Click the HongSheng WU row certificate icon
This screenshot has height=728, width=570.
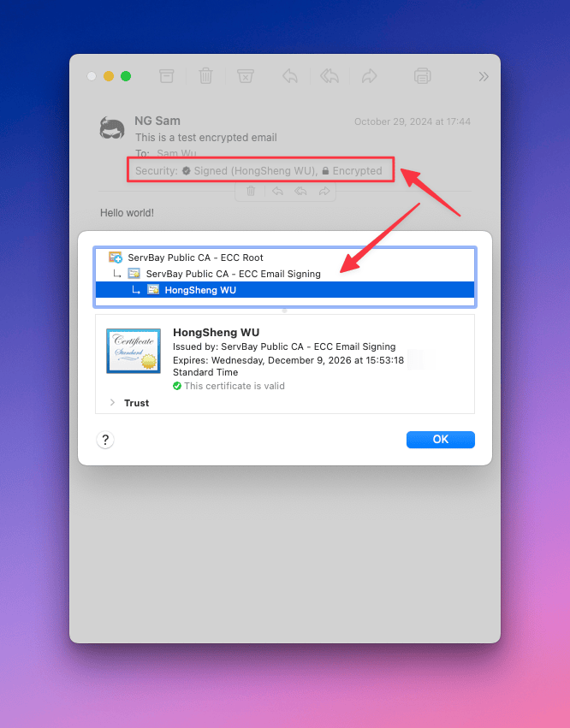[153, 290]
